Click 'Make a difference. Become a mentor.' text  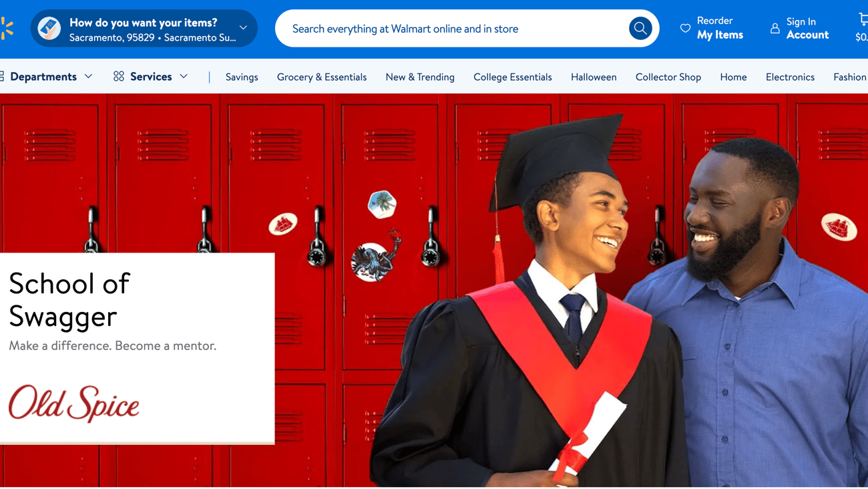pyautogui.click(x=113, y=346)
